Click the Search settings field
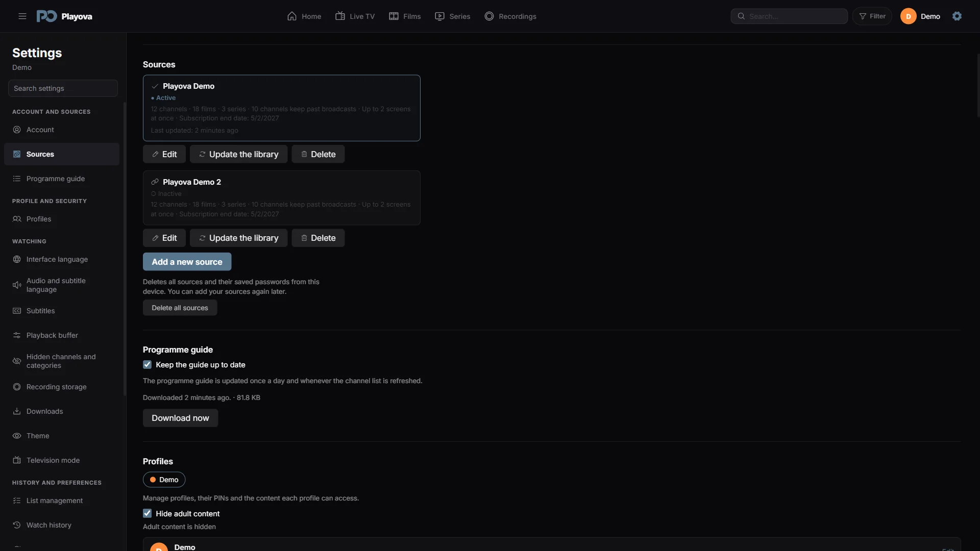Image resolution: width=980 pixels, height=551 pixels. coord(63,88)
